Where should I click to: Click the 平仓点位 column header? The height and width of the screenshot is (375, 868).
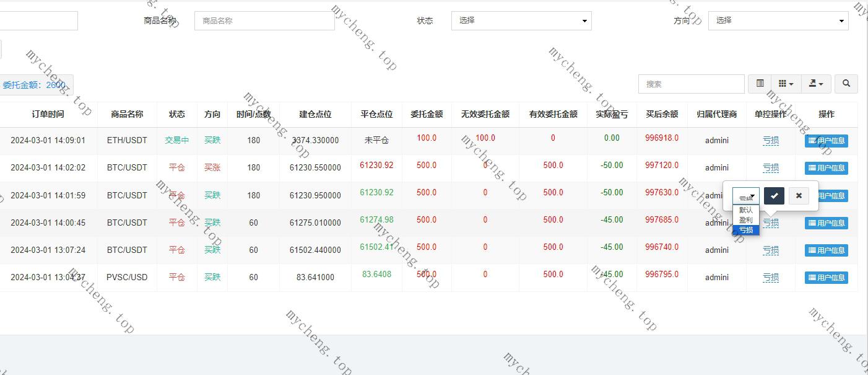pyautogui.click(x=376, y=114)
